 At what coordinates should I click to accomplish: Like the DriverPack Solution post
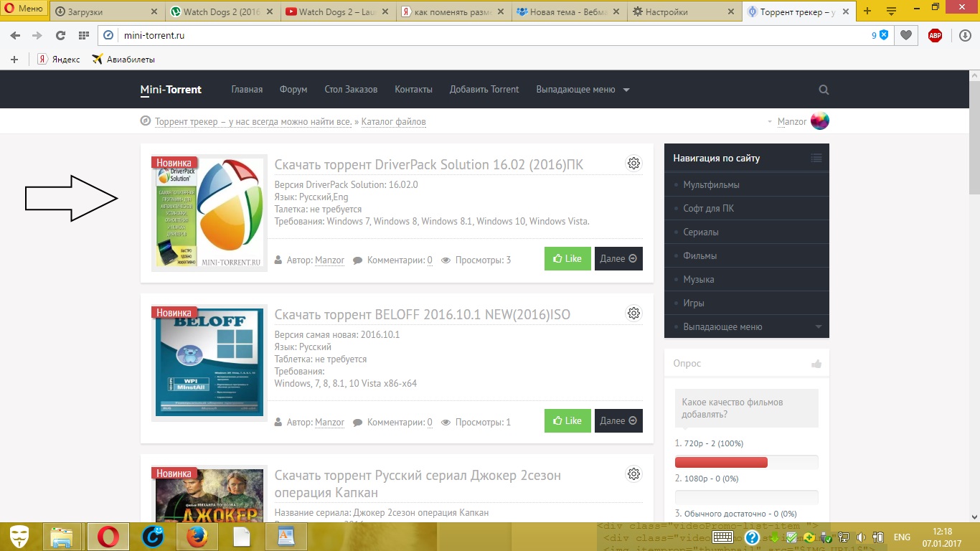pyautogui.click(x=567, y=259)
